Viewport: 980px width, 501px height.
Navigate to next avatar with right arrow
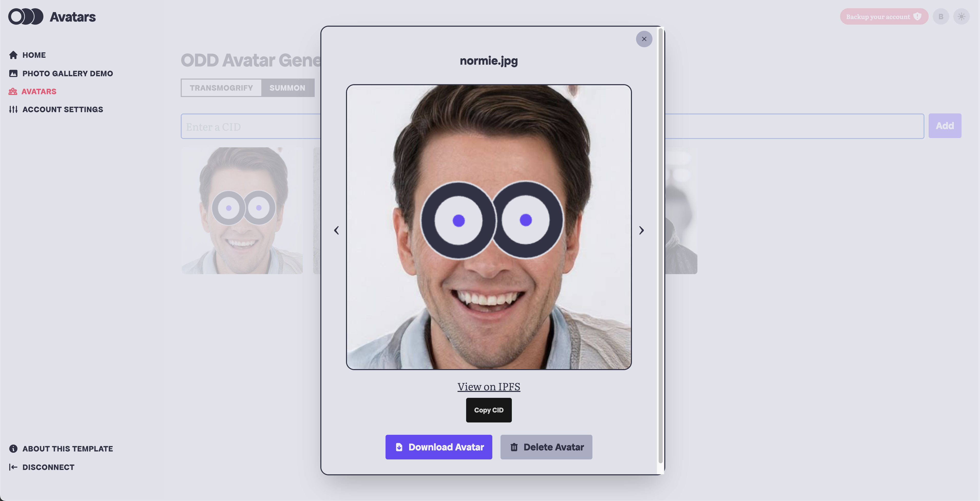[x=642, y=230]
